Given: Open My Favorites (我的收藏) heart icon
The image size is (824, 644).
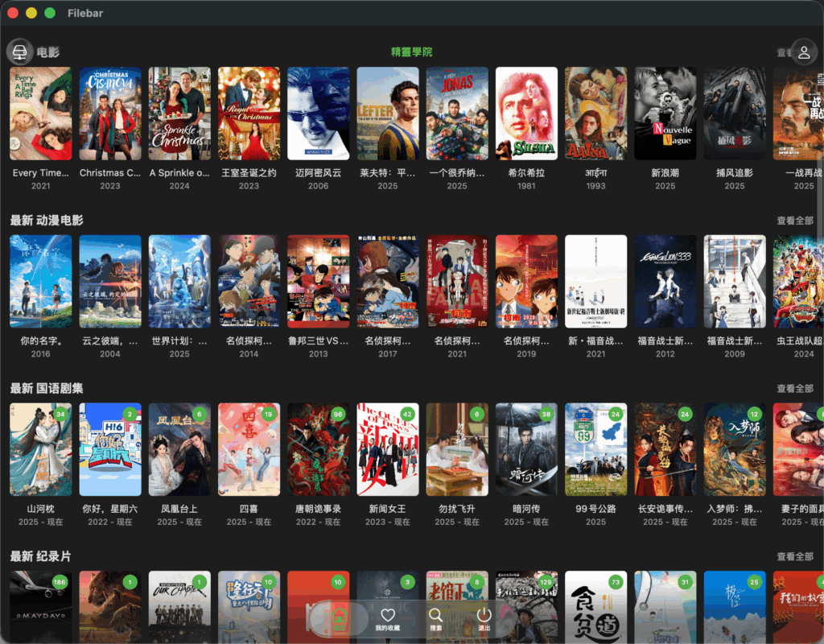Looking at the screenshot, I should coord(388,618).
